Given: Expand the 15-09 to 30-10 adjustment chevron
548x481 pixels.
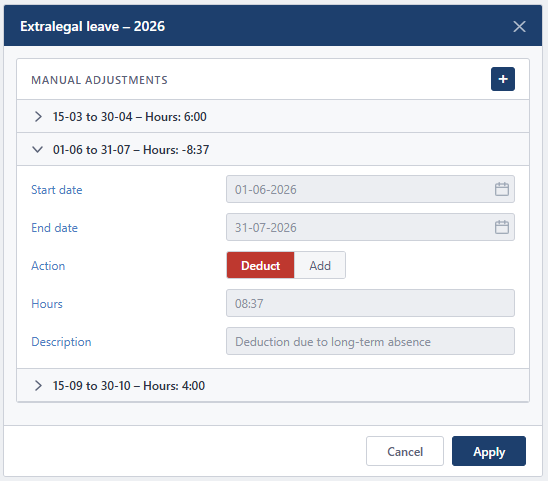Looking at the screenshot, I should click(38, 386).
